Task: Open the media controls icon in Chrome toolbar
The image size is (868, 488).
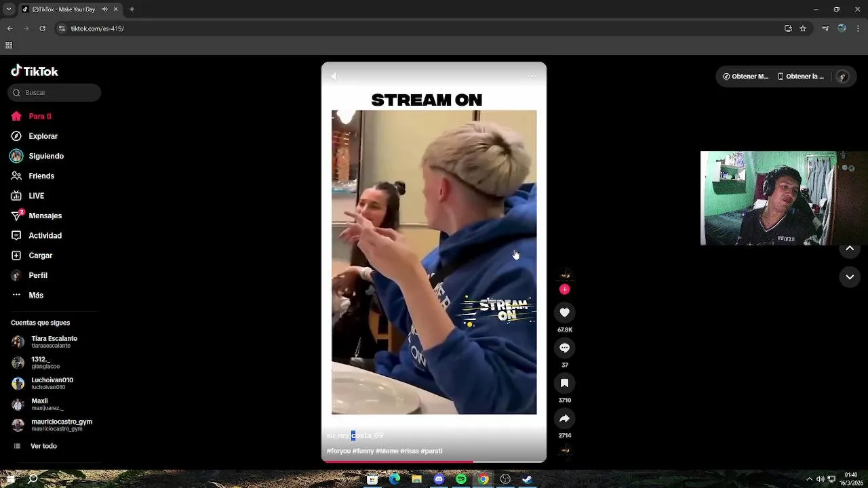Action: point(825,28)
